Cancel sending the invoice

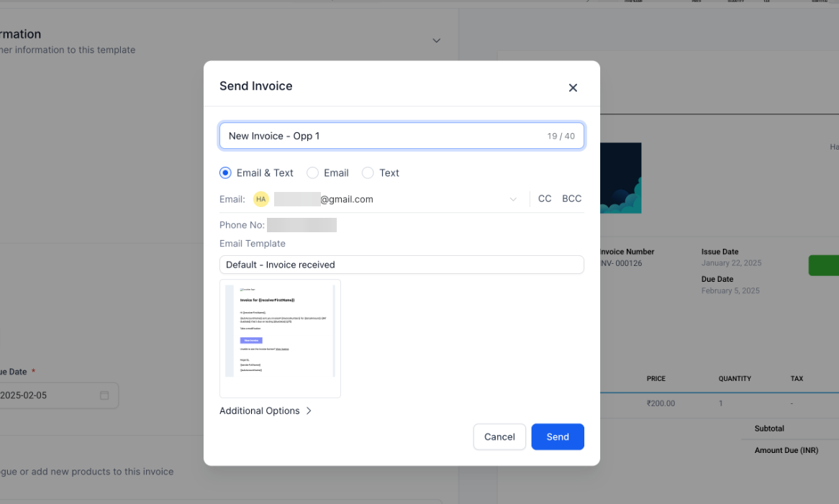499,436
